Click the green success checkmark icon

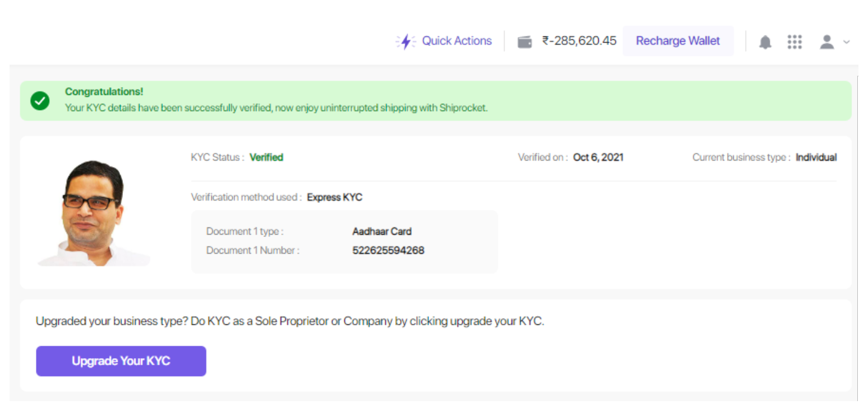click(40, 100)
